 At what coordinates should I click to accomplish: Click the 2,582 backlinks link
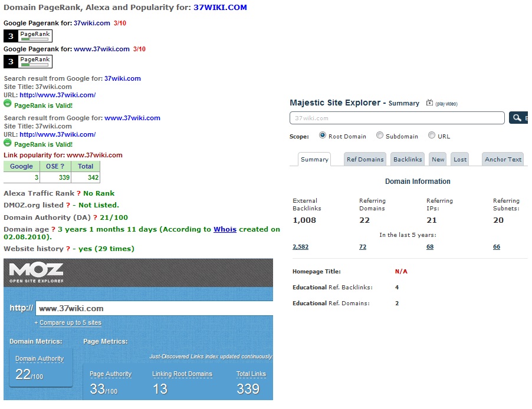tap(301, 247)
